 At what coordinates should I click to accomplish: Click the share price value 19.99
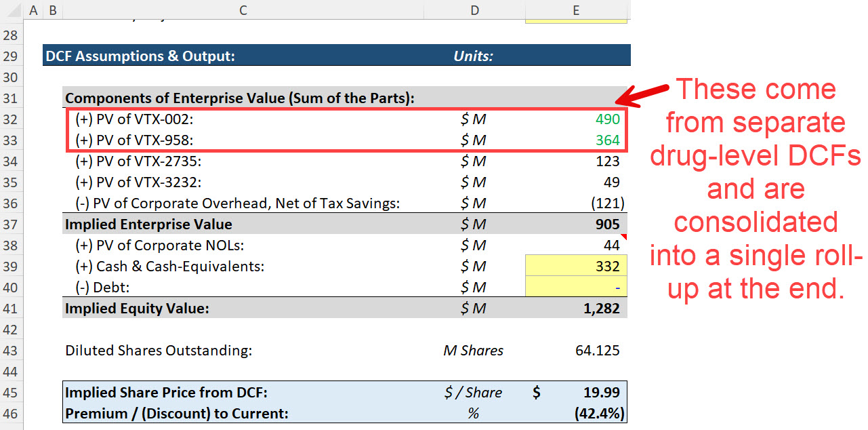[602, 392]
